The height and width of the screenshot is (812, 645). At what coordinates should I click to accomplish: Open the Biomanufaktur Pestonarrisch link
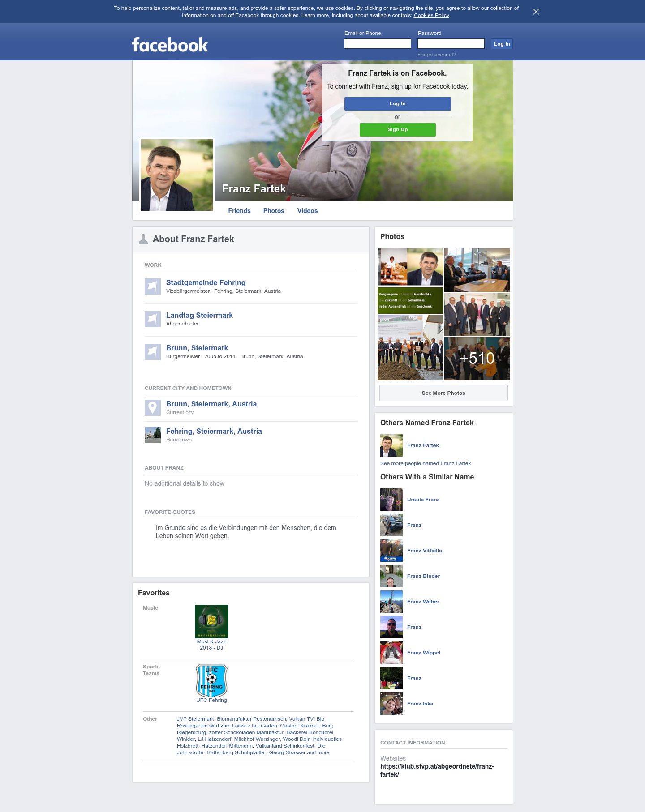click(x=251, y=719)
